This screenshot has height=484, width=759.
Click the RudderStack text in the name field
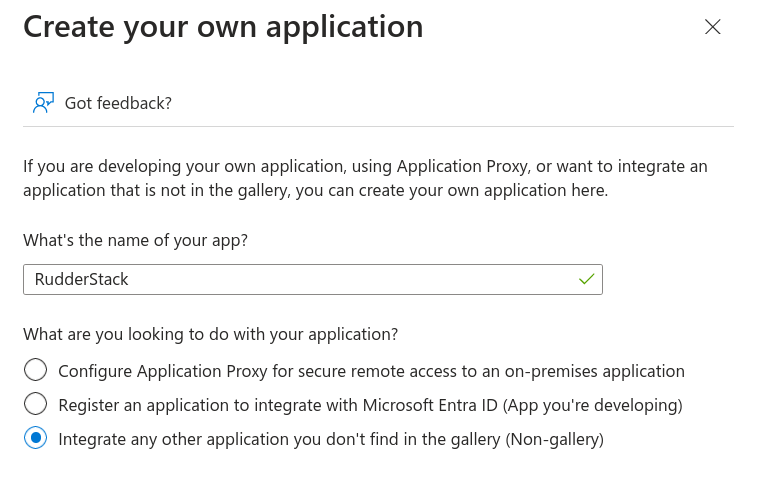[81, 279]
